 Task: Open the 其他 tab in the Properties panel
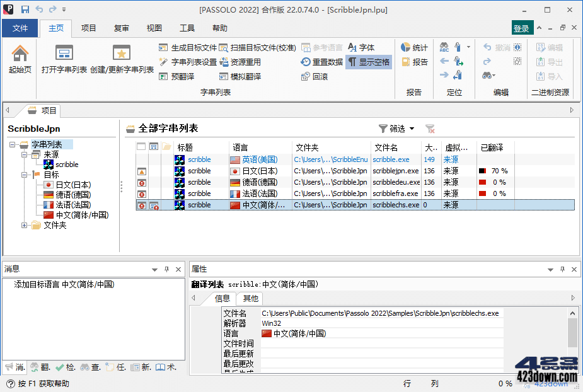250,298
